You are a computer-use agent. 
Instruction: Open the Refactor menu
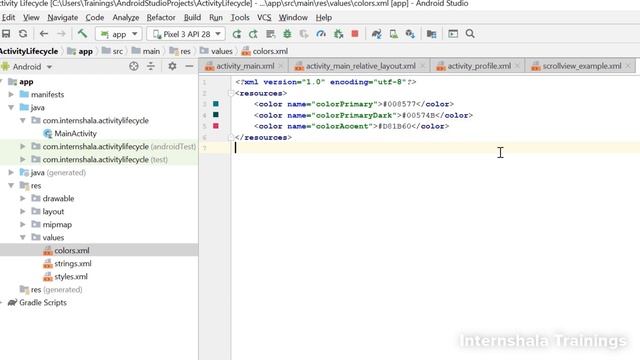click(161, 18)
